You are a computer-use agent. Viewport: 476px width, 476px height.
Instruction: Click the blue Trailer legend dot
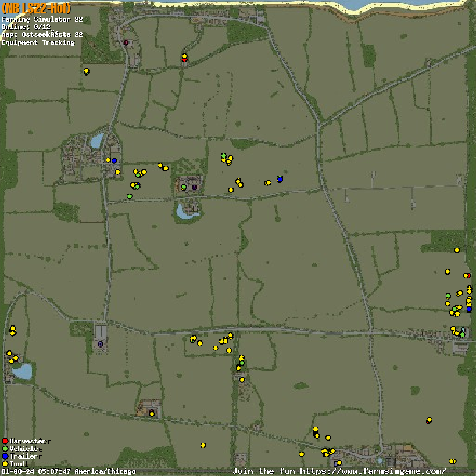5,457
